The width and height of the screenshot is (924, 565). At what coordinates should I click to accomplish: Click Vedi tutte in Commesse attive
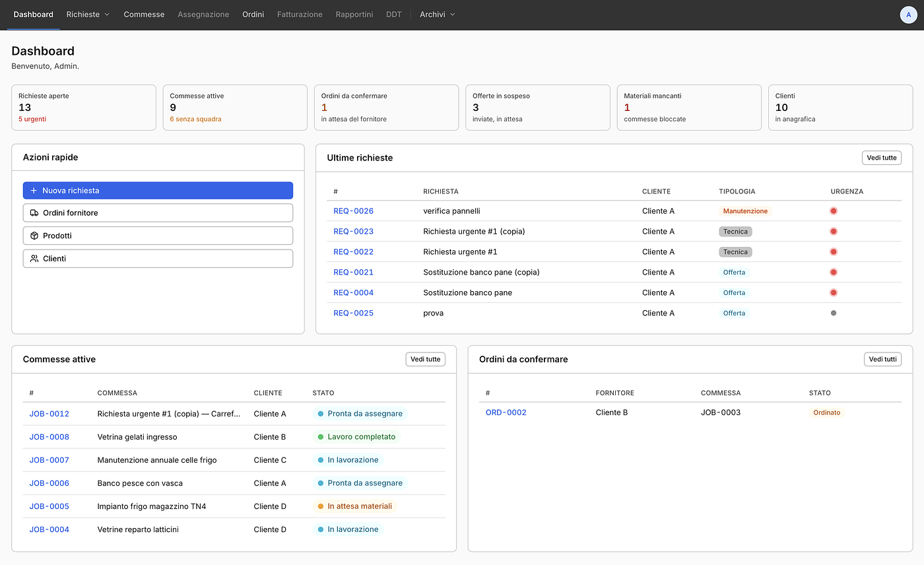[426, 359]
